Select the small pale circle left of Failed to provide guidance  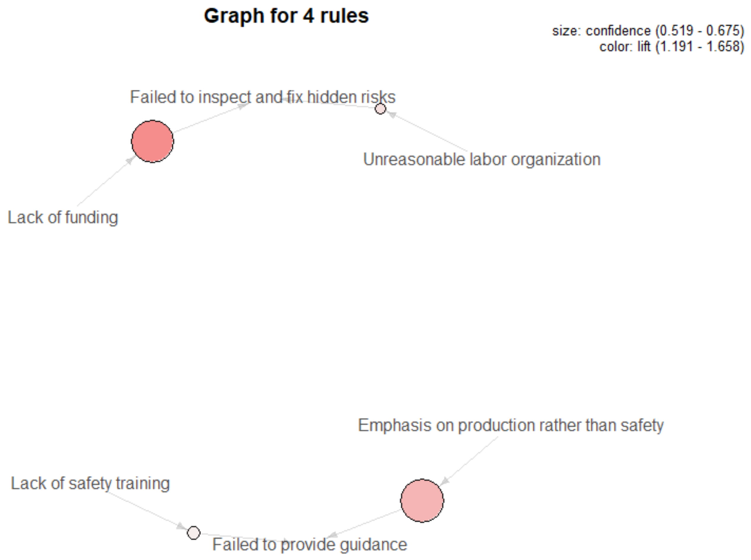(193, 533)
